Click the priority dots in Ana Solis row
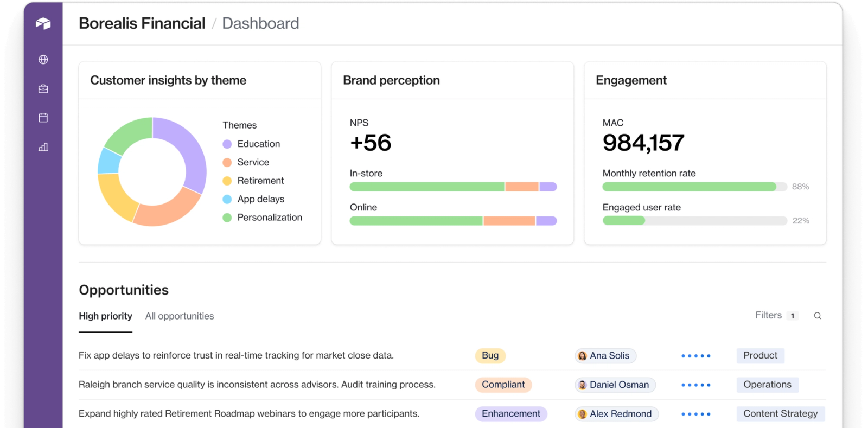Viewport: 868px width, 428px height. 696,356
